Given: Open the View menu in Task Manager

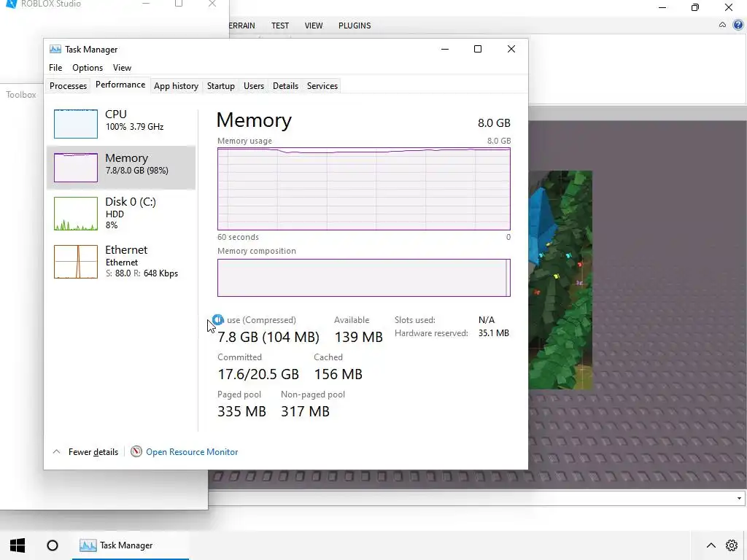Looking at the screenshot, I should point(122,68).
